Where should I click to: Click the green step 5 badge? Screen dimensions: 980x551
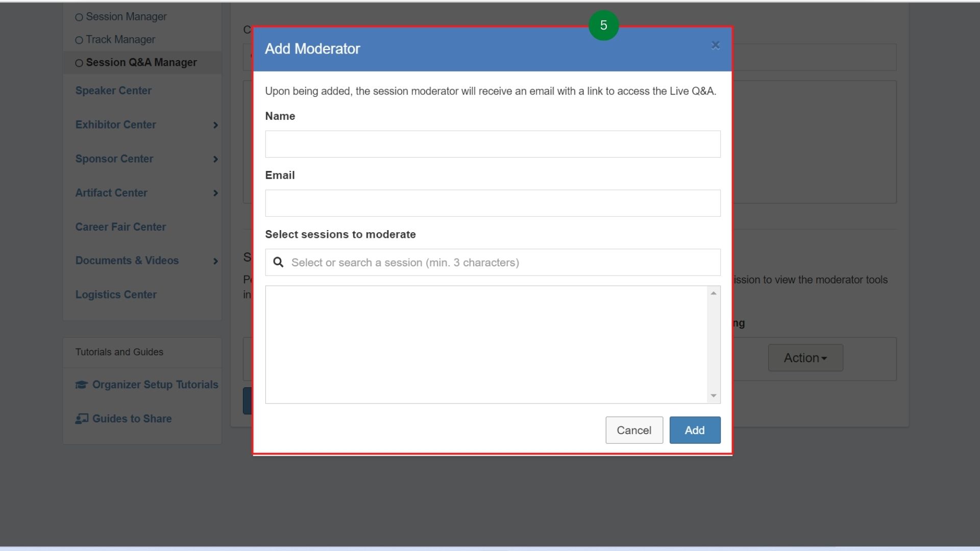[603, 26]
